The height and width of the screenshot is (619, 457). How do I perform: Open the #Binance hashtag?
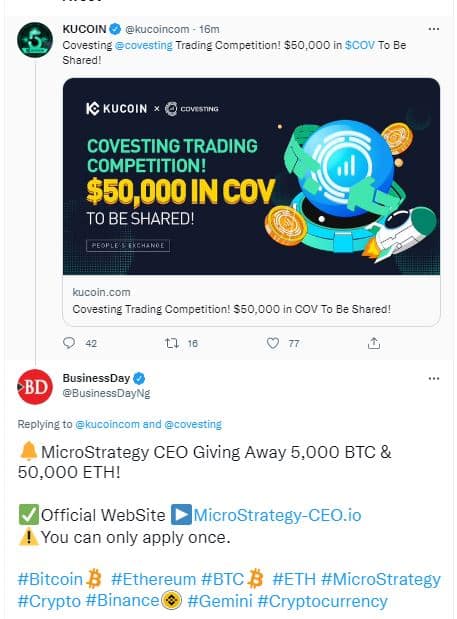click(122, 601)
